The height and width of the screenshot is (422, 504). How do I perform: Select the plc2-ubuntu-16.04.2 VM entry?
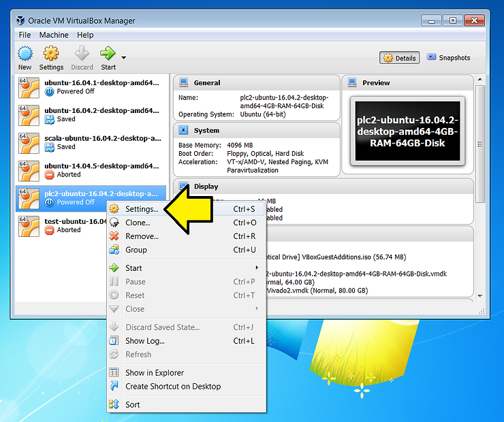(x=91, y=198)
